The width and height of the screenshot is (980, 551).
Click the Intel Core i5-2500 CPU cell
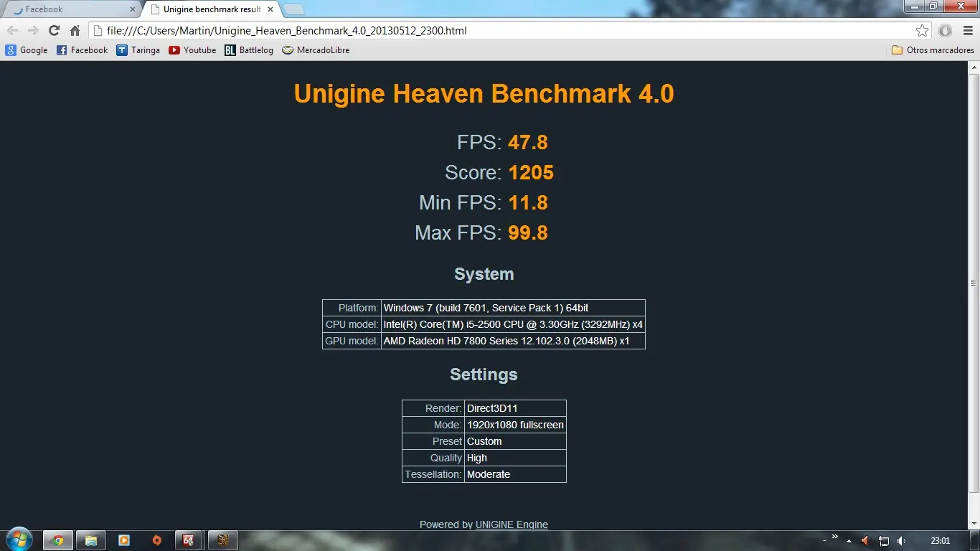[513, 324]
